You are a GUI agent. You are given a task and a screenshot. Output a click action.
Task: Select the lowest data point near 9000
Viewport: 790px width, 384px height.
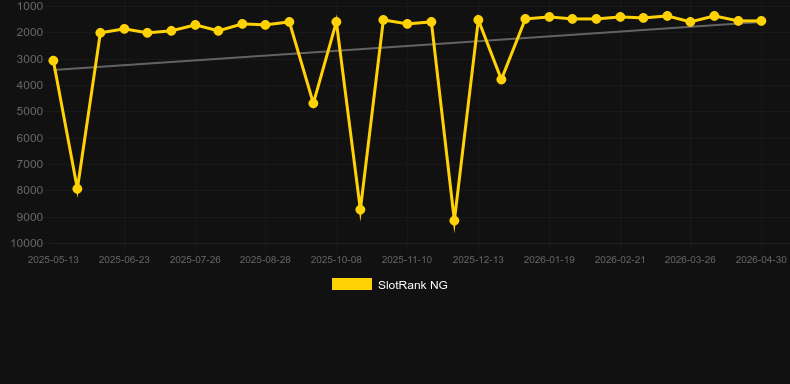pyautogui.click(x=454, y=221)
